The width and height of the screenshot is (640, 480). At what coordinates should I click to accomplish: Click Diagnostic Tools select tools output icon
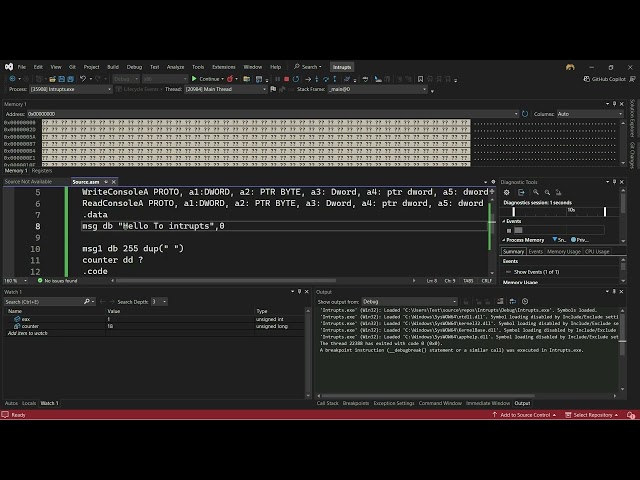click(521, 192)
